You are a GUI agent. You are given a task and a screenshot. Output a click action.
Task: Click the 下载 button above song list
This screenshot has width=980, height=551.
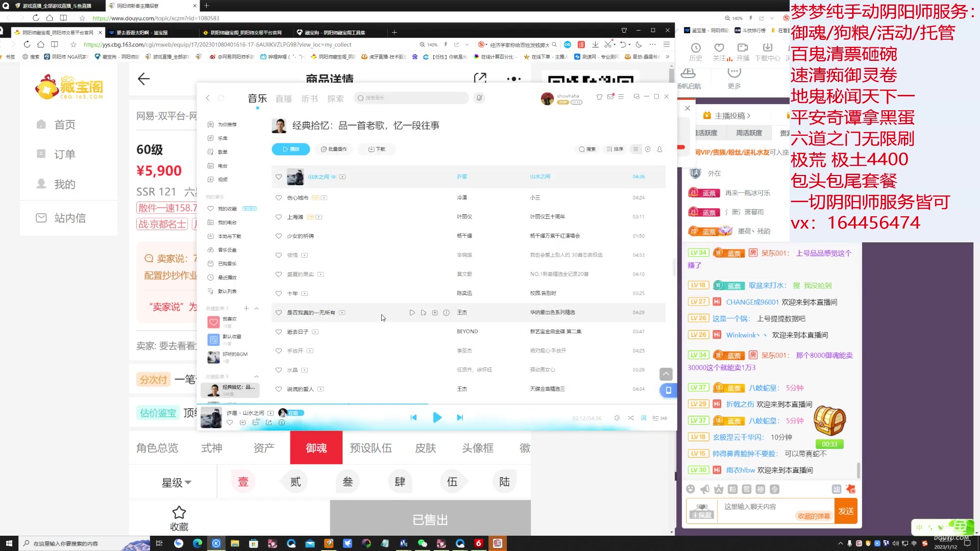pyautogui.click(x=377, y=149)
